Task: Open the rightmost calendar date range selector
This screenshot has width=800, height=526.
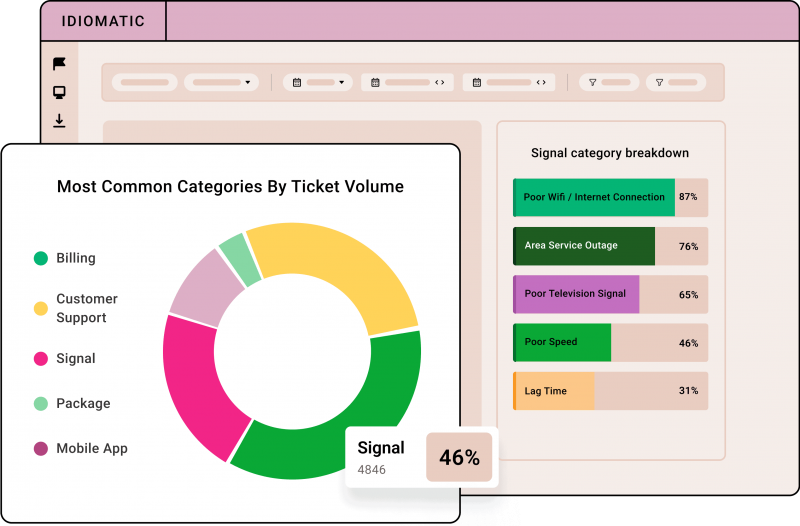Action: (x=509, y=82)
